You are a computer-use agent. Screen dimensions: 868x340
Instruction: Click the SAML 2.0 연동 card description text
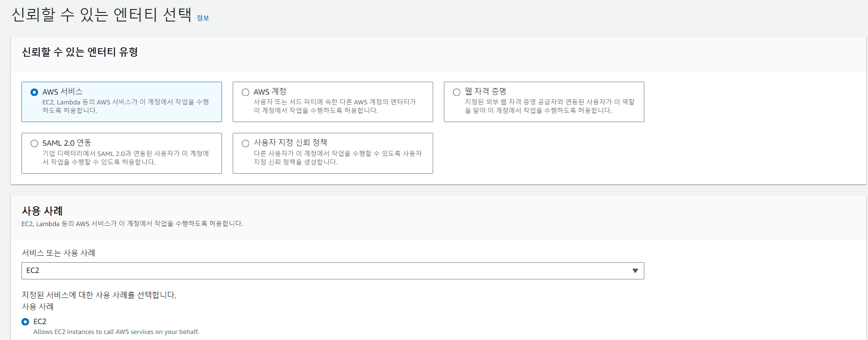click(x=125, y=158)
